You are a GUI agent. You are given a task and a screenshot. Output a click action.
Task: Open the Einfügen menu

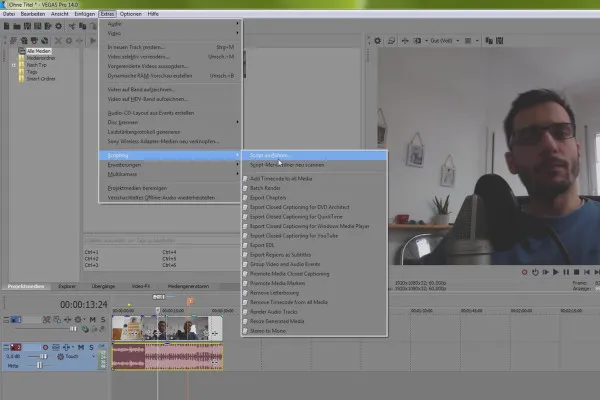[85, 14]
